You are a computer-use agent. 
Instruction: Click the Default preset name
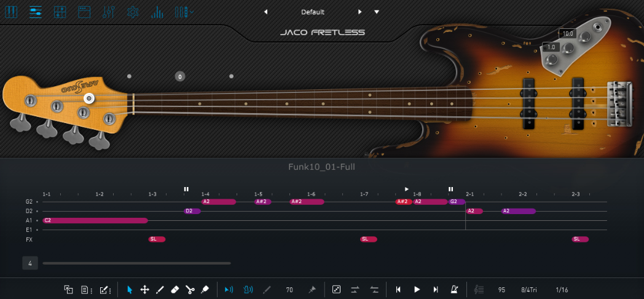[x=313, y=12]
